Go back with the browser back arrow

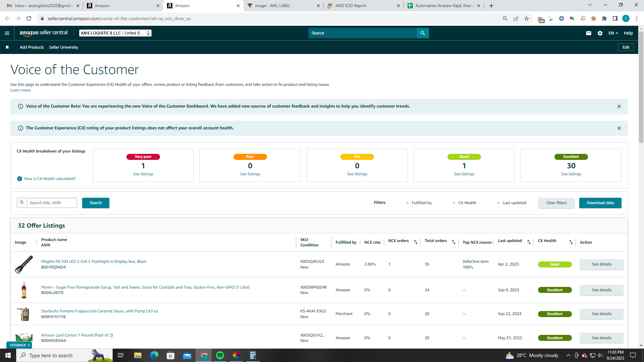click(7, 18)
